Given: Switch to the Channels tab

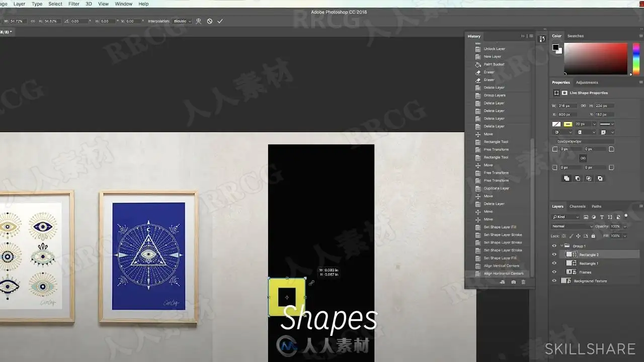Looking at the screenshot, I should coord(578,206).
